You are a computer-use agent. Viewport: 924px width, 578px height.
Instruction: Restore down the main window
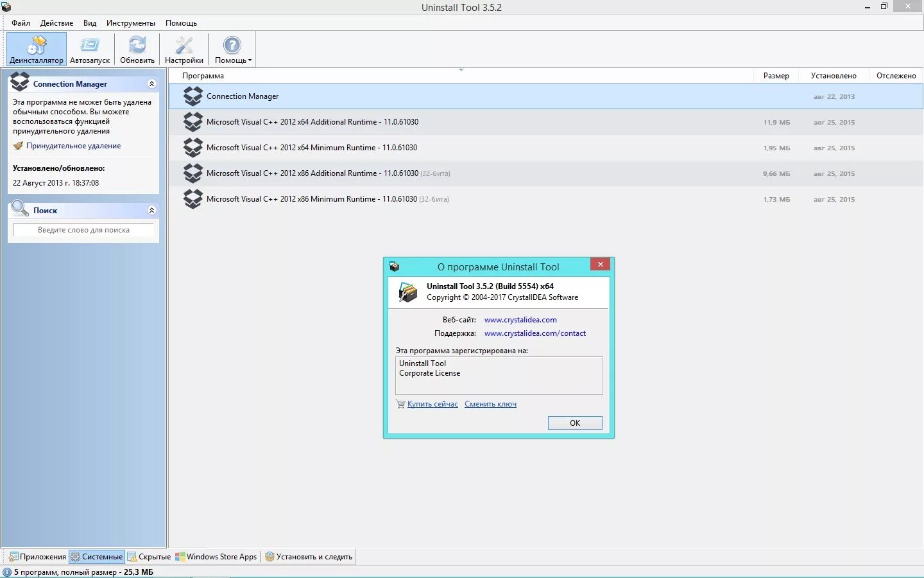(884, 6)
